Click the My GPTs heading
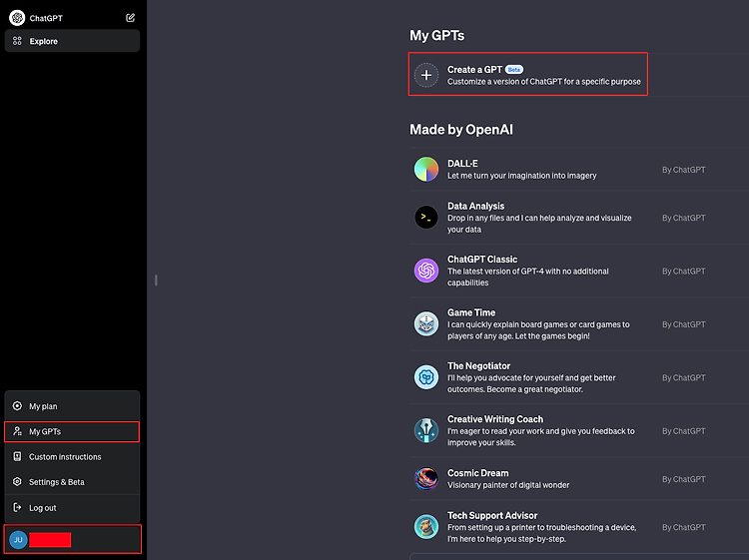This screenshot has width=749, height=560. click(x=436, y=35)
